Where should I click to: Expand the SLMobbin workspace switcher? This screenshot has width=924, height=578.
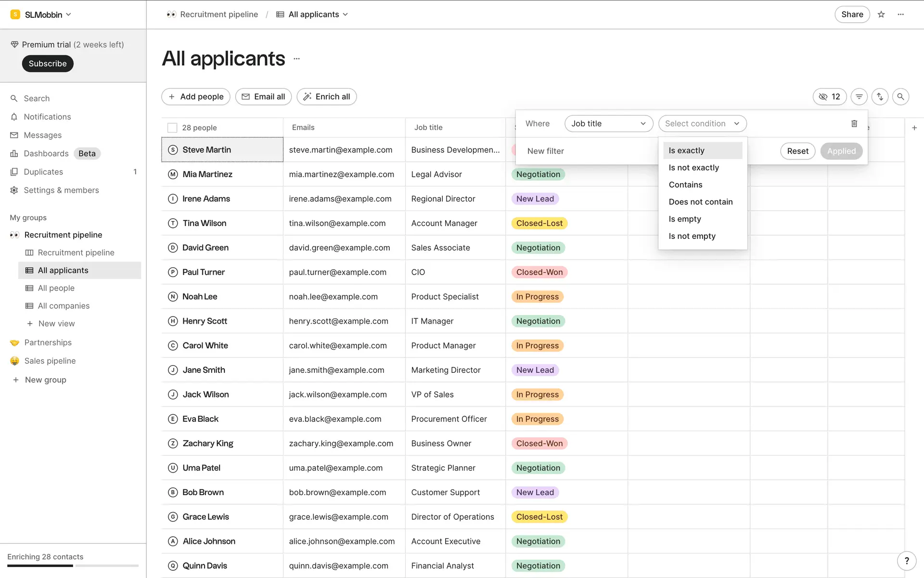pyautogui.click(x=41, y=14)
